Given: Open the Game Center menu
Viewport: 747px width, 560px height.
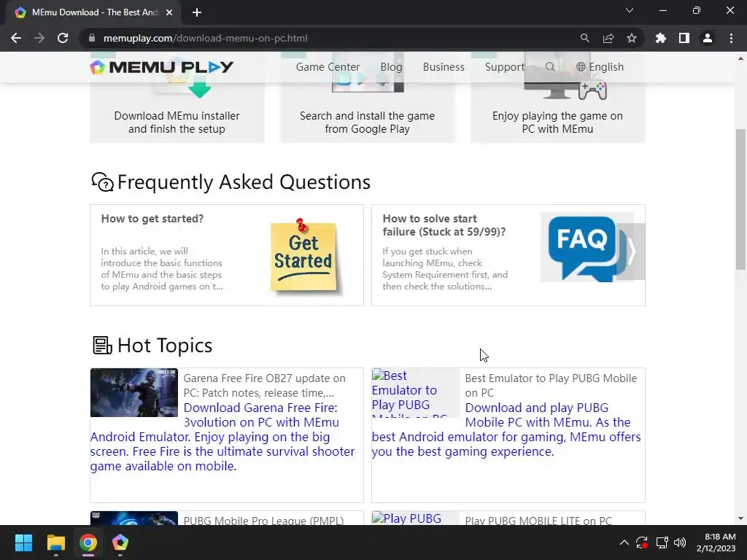Looking at the screenshot, I should pyautogui.click(x=328, y=66).
